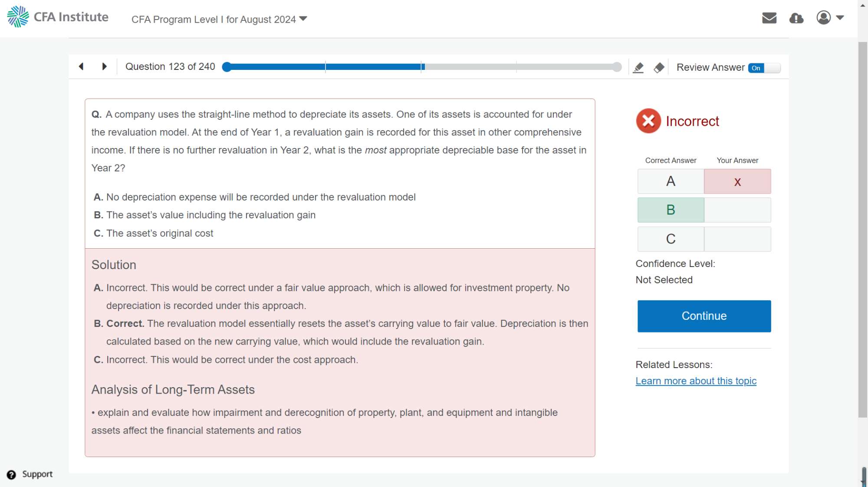
Task: Select answer cell A in Your Answer column
Action: coord(737,181)
